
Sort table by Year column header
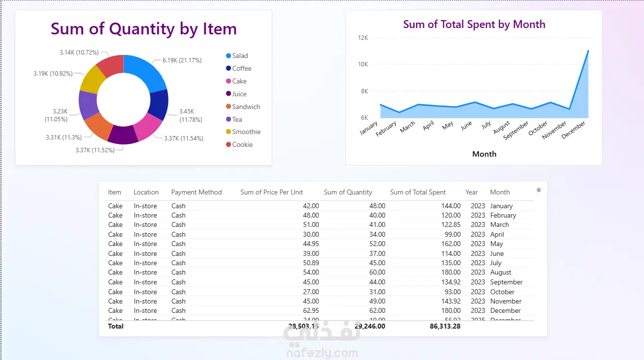(x=472, y=193)
